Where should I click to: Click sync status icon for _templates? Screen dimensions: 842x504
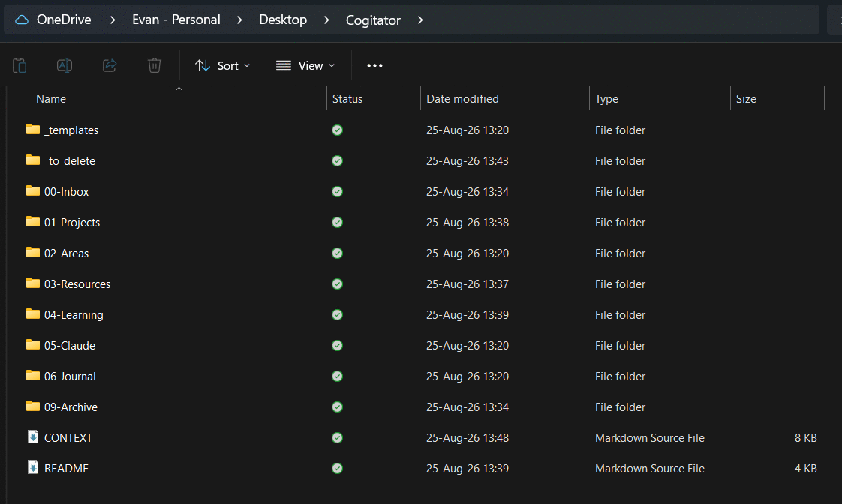pos(337,130)
